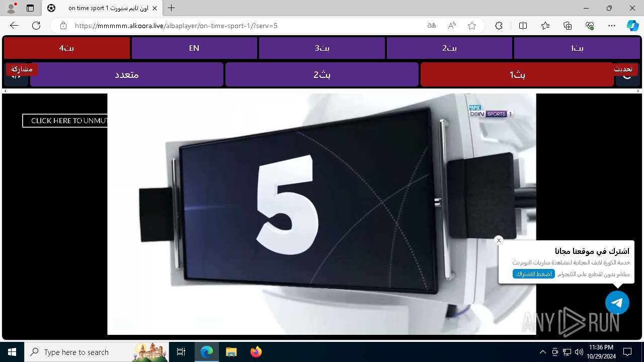
Task: Activate Read aloud in address bar
Action: [452, 26]
